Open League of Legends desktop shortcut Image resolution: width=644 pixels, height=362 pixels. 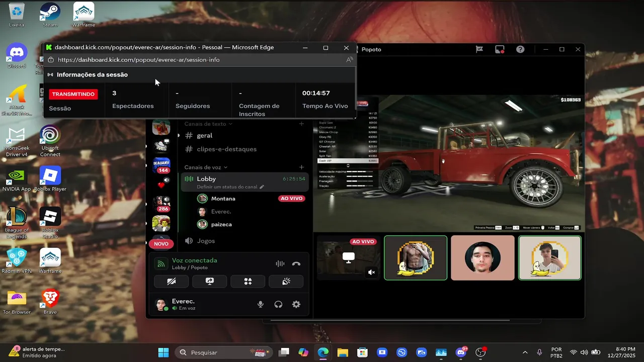(17, 223)
